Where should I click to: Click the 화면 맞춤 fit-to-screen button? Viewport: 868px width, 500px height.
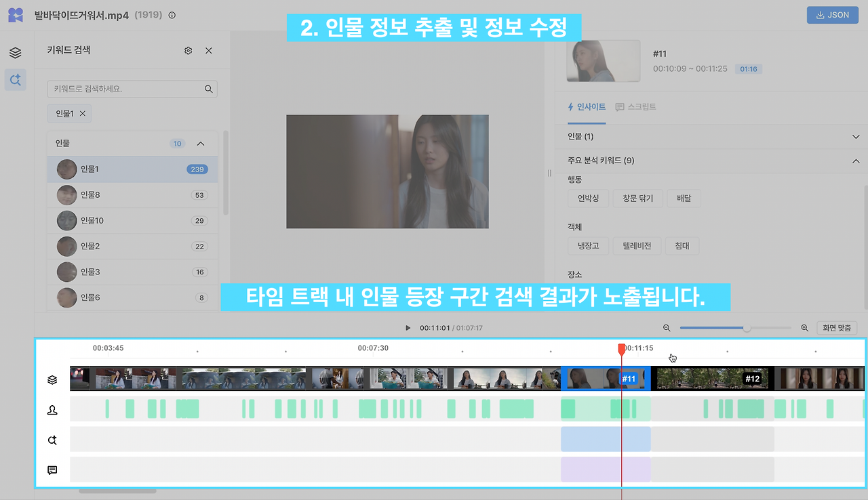[x=837, y=327]
